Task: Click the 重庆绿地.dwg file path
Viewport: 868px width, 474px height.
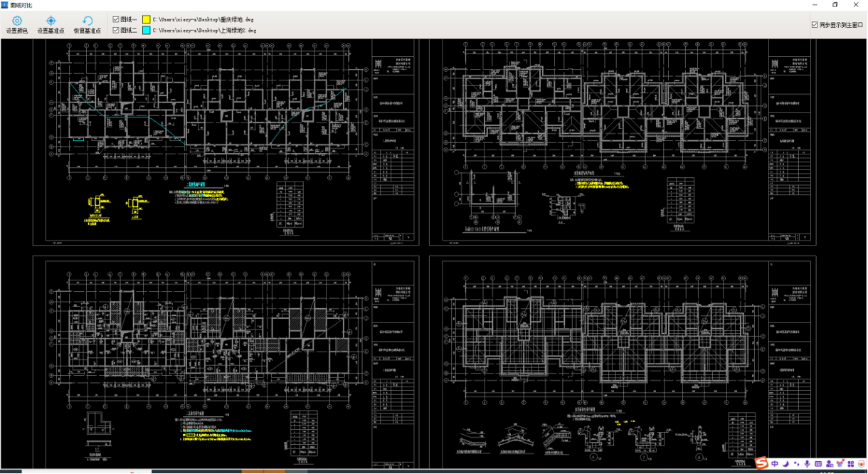Action: click(203, 20)
